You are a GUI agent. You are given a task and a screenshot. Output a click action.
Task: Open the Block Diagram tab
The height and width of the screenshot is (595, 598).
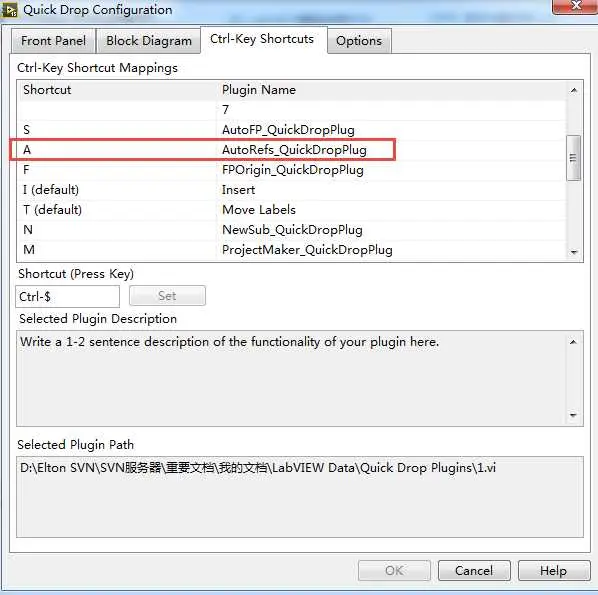point(148,41)
